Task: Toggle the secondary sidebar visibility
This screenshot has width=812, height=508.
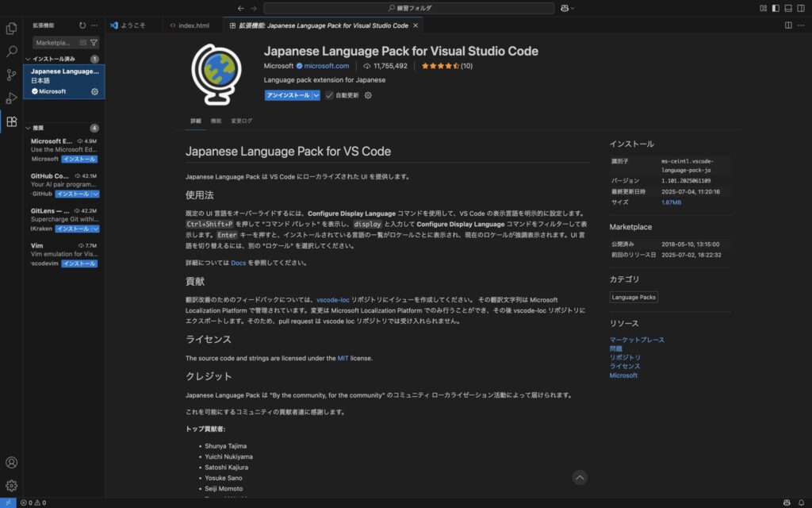Action: [801, 8]
